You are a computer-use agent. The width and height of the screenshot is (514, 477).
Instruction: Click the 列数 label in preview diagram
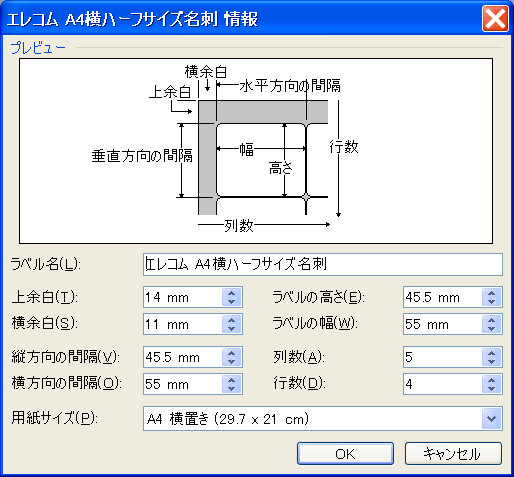pos(239,226)
